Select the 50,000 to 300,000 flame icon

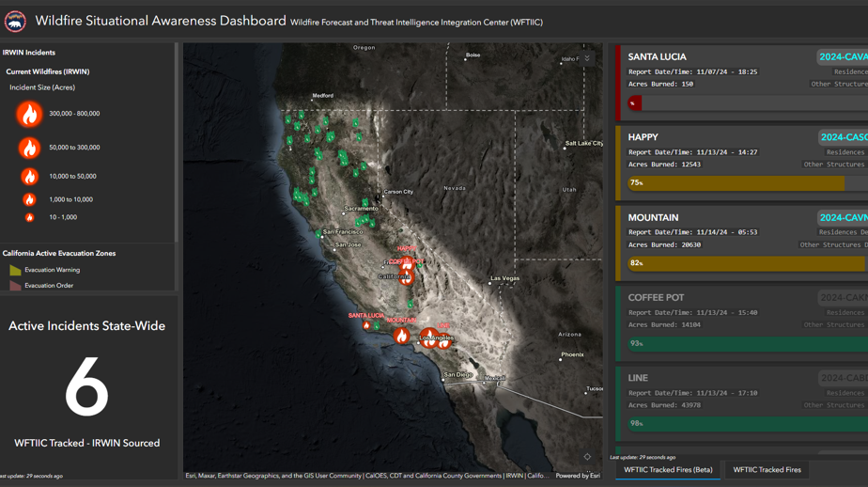pos(29,148)
